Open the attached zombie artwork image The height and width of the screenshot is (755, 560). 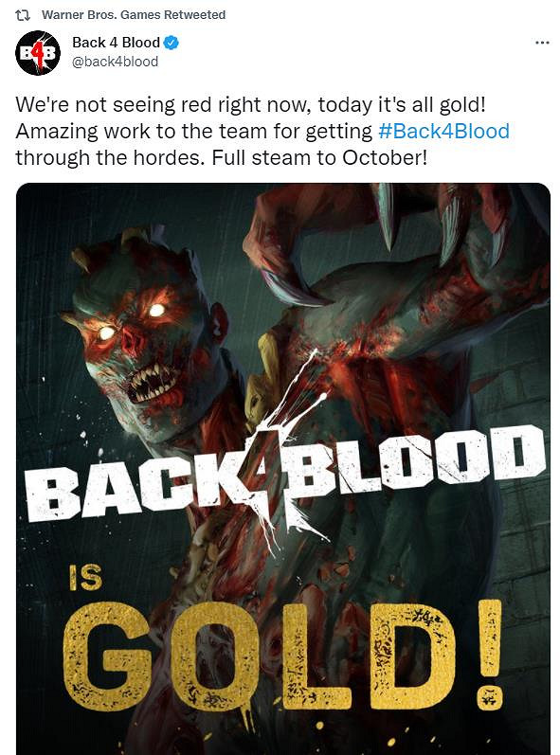283,469
